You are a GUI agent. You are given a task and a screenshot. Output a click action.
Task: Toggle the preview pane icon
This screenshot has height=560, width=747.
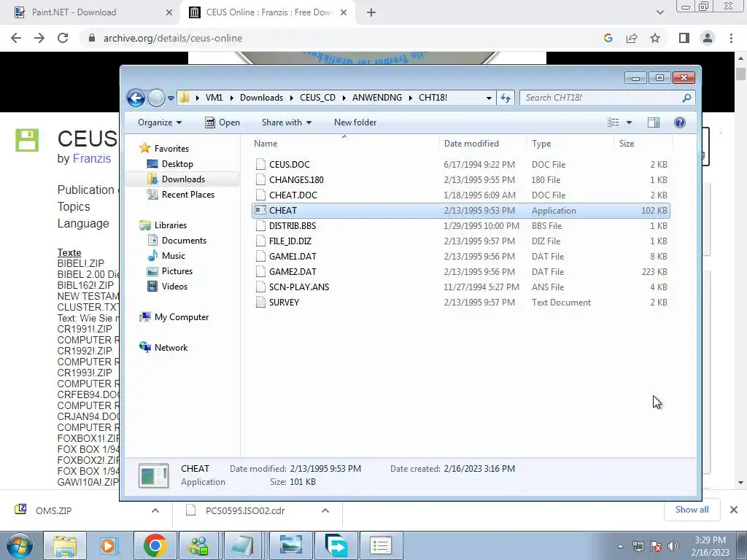tap(654, 122)
